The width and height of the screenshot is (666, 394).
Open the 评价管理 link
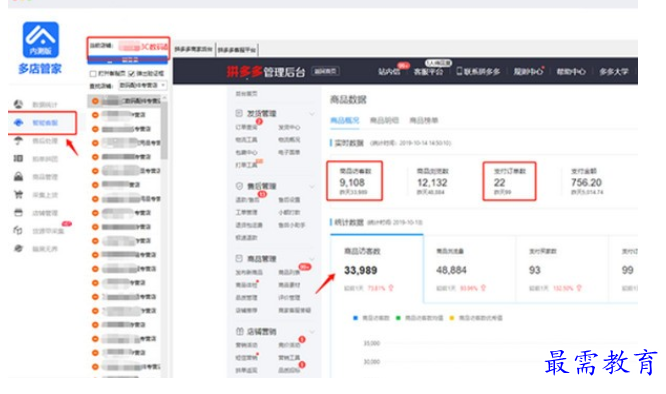coord(289,298)
